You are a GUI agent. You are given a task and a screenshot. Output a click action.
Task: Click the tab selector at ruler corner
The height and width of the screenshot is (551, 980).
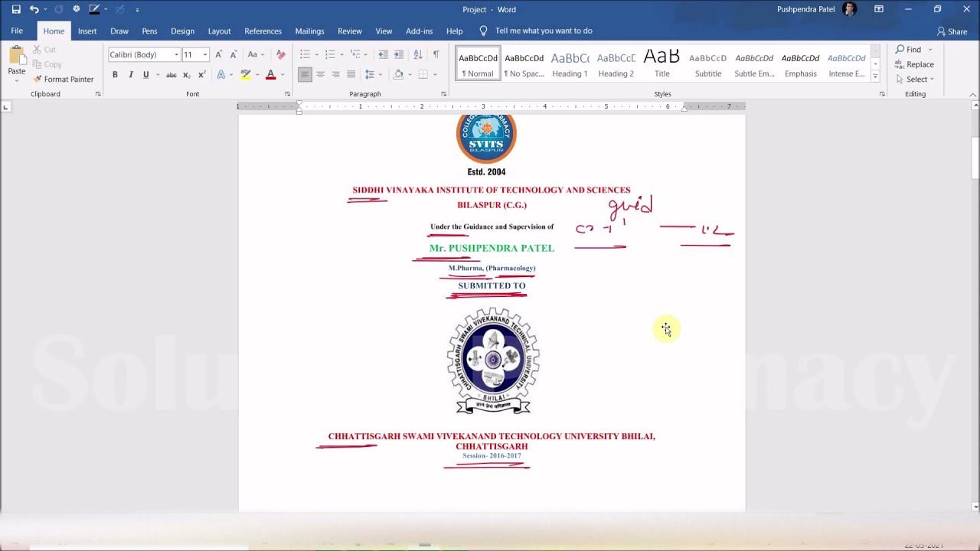click(x=5, y=106)
